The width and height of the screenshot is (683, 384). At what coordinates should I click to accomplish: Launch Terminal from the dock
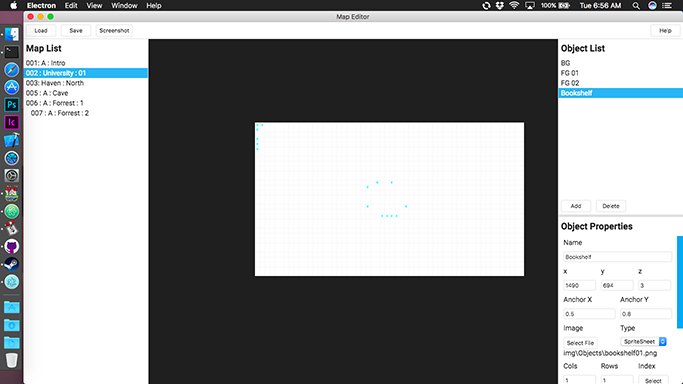[x=12, y=52]
